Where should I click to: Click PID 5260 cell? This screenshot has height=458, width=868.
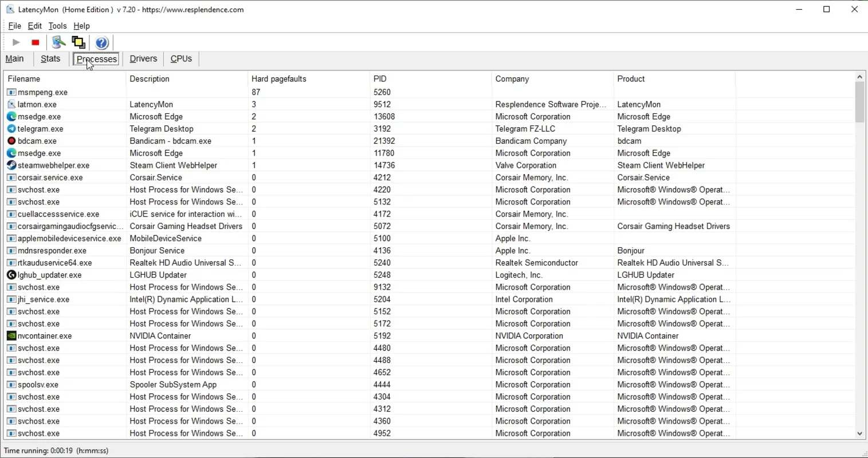pyautogui.click(x=382, y=92)
